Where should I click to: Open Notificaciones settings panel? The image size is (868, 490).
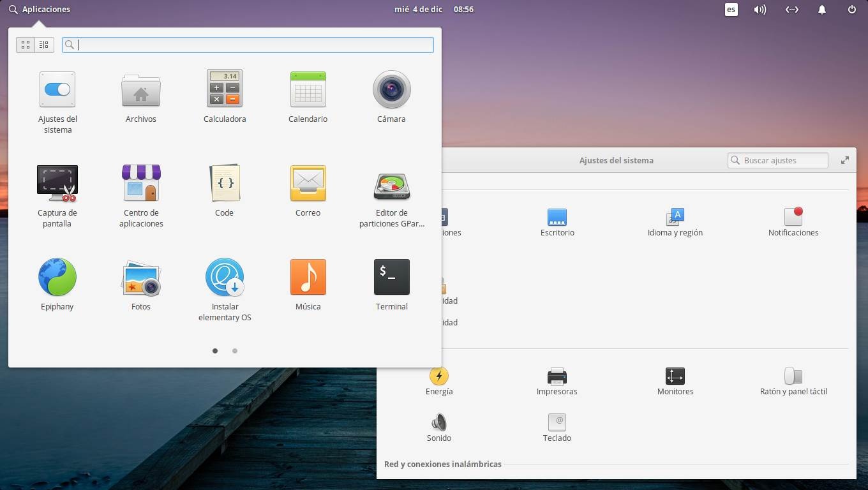click(793, 223)
